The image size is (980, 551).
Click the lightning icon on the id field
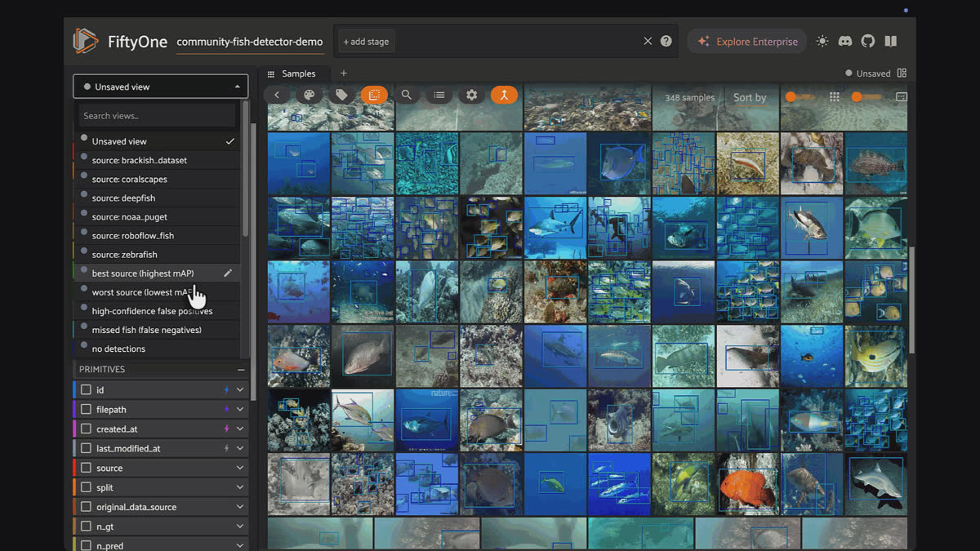(x=227, y=390)
